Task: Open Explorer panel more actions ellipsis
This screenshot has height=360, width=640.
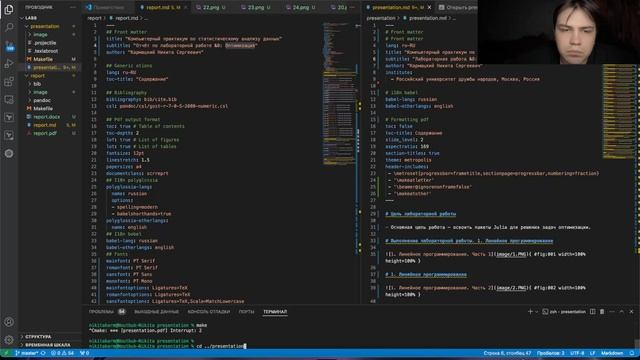Action: 73,7
